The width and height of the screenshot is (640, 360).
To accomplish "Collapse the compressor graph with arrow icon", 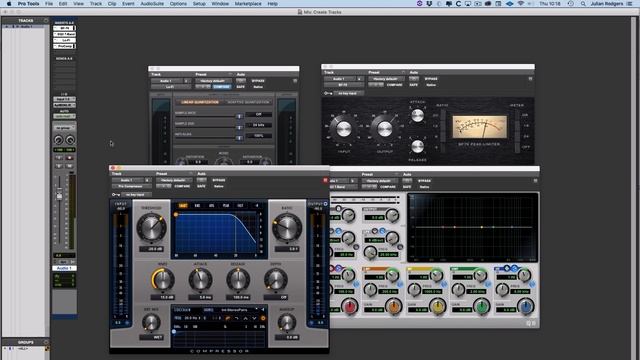I will 257,206.
